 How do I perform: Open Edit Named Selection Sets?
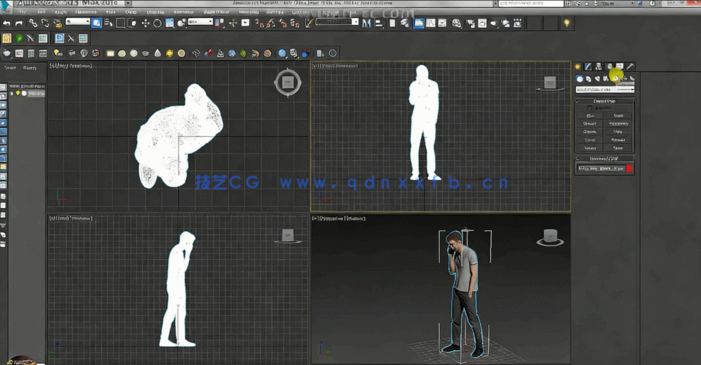[x=309, y=23]
